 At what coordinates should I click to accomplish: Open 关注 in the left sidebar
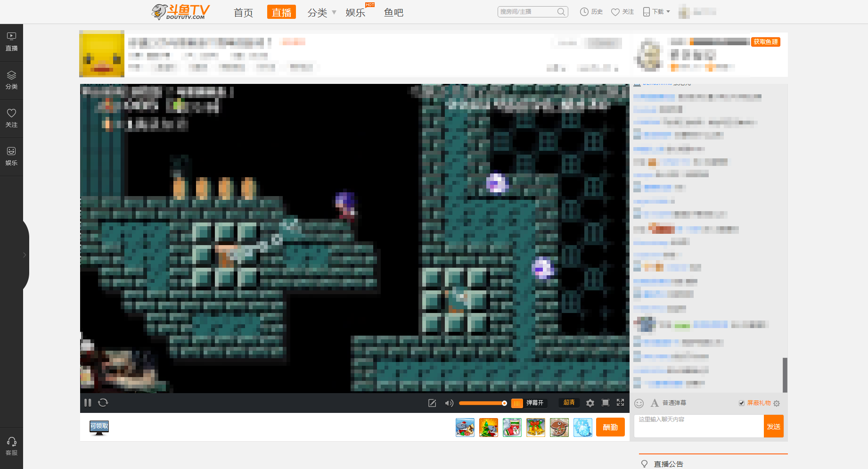point(11,118)
